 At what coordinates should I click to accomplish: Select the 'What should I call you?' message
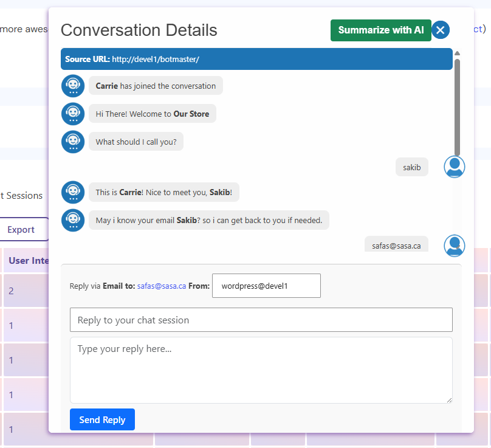click(x=136, y=142)
